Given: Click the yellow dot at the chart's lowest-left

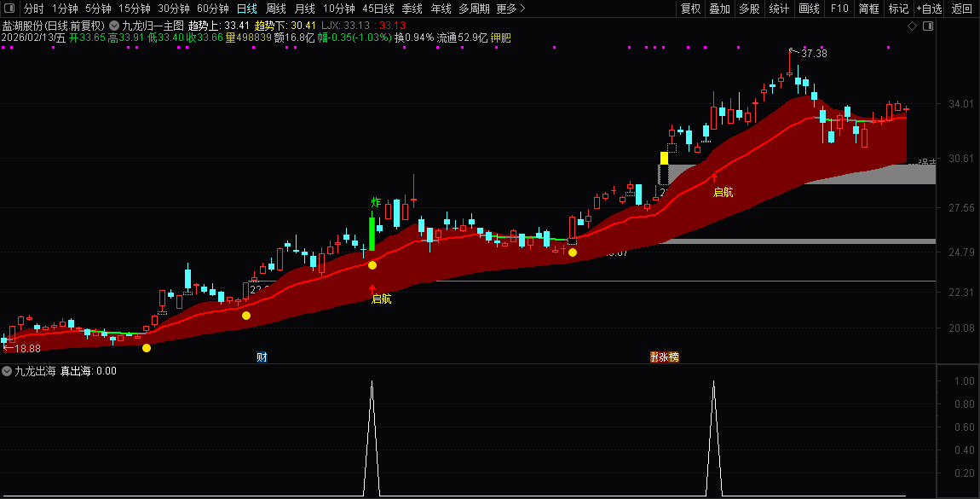Looking at the screenshot, I should (x=147, y=348).
